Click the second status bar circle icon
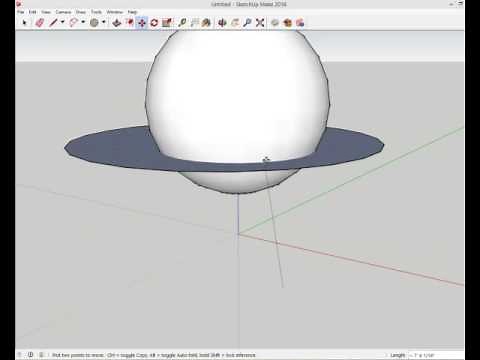Image resolution: width=480 pixels, height=360 pixels. coord(30,355)
